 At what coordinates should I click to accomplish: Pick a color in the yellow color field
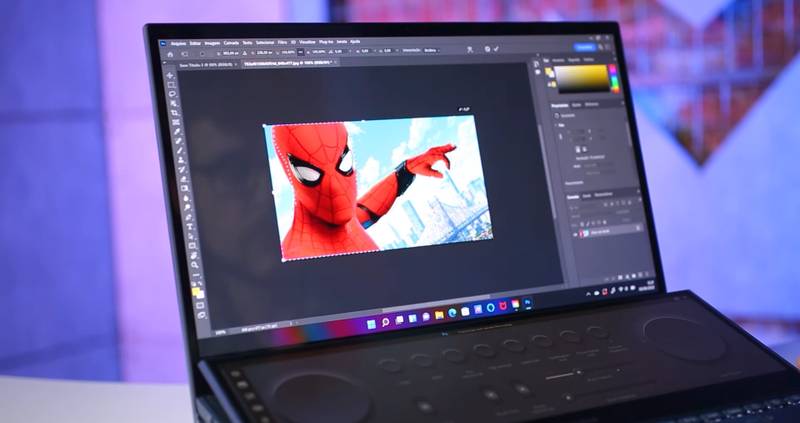[x=584, y=79]
